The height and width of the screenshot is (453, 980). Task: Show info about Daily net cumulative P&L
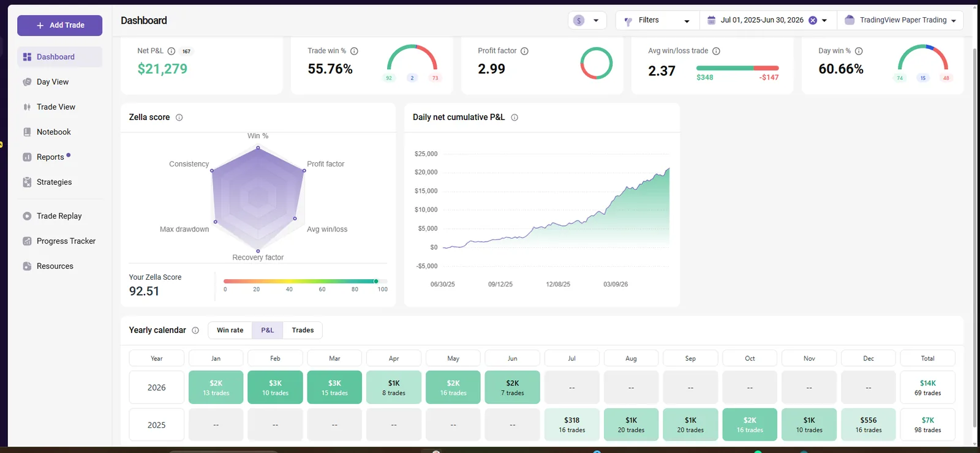pos(514,118)
